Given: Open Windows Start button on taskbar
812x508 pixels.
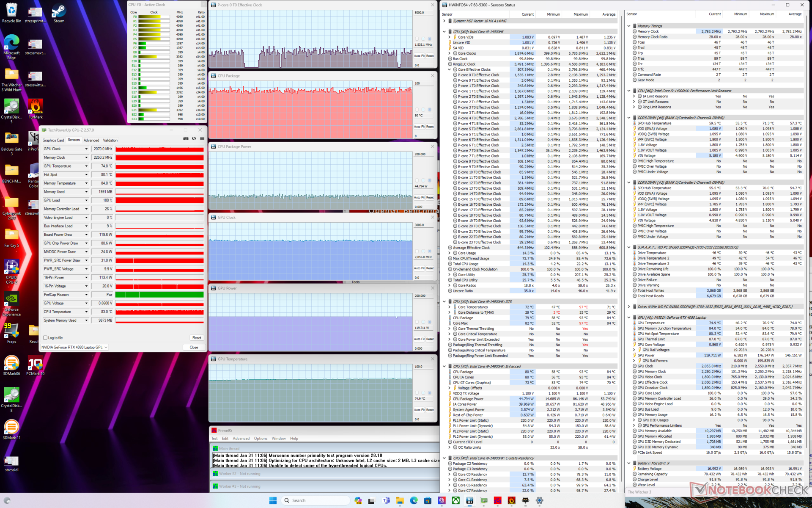Looking at the screenshot, I should click(273, 500).
